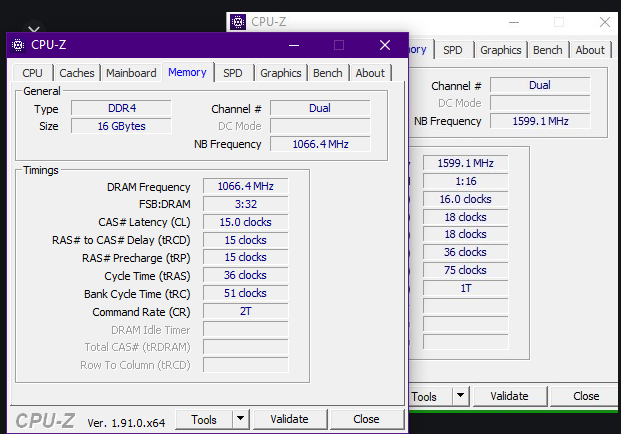Click the tRC 51 clocks value

[x=246, y=293]
